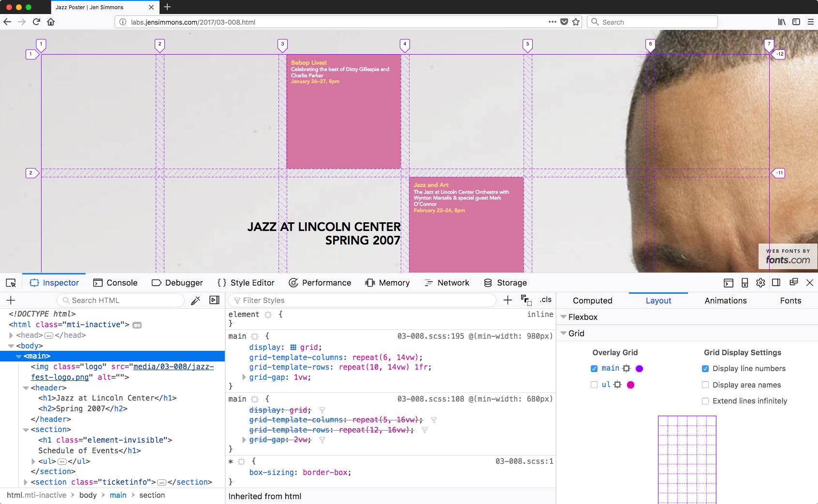The image size is (818, 504).
Task: Toggle pseudo-class panel icon
Action: (526, 300)
